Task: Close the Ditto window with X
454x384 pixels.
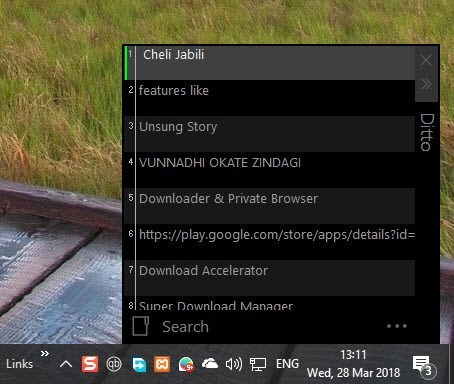Action: [426, 60]
